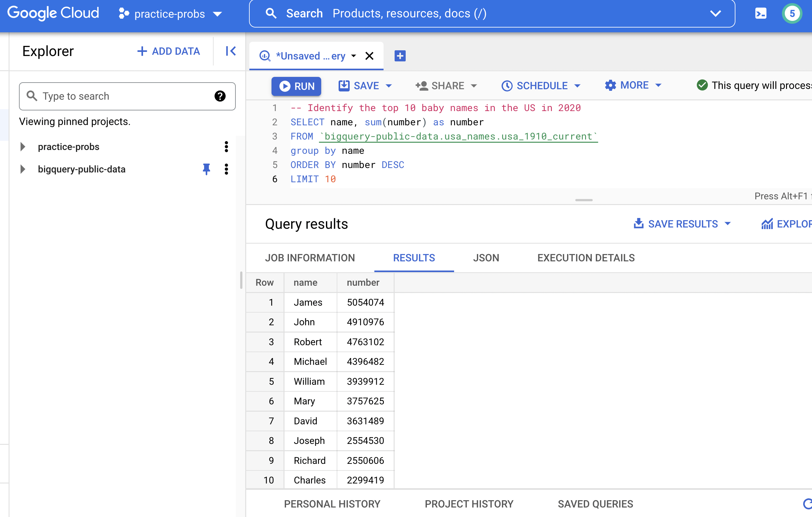The height and width of the screenshot is (517, 812).
Task: Click Add Data
Action: click(x=169, y=51)
